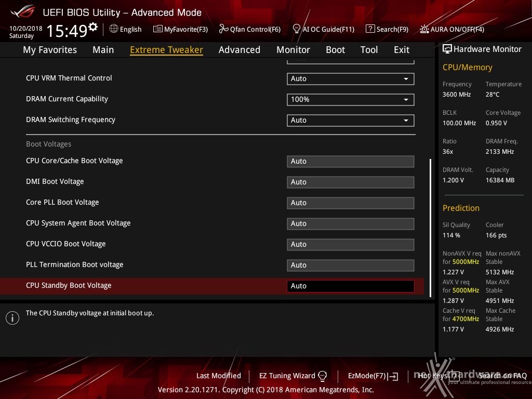Click the CPU/Memory heading
This screenshot has width=532, height=399.
[467, 67]
